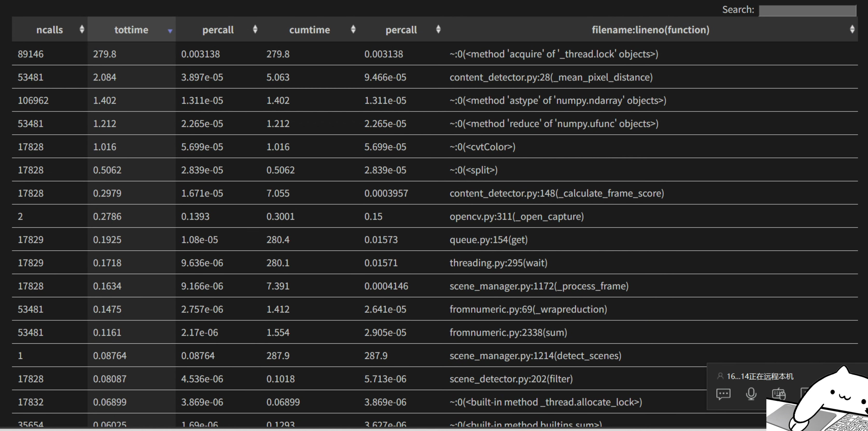Click cumtime value 0.3001

[x=280, y=217]
